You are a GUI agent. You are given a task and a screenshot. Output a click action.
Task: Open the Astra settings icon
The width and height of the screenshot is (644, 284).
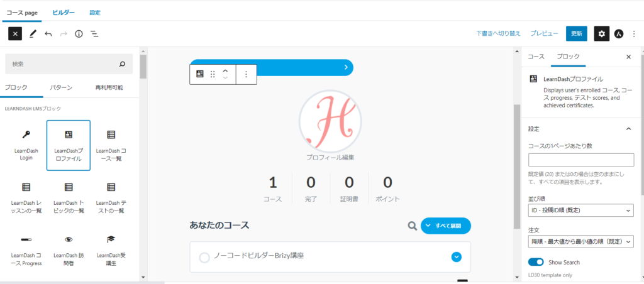click(x=619, y=34)
